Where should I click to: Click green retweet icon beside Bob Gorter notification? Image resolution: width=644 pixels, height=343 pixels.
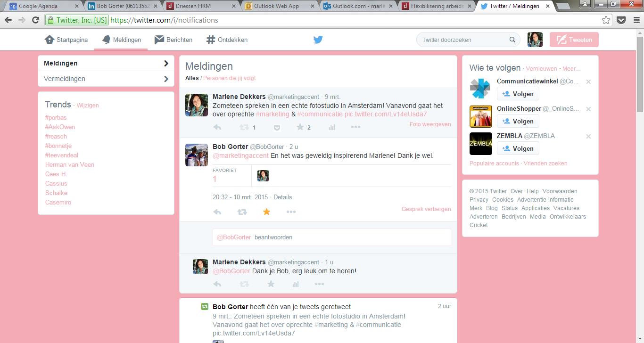[x=205, y=306]
